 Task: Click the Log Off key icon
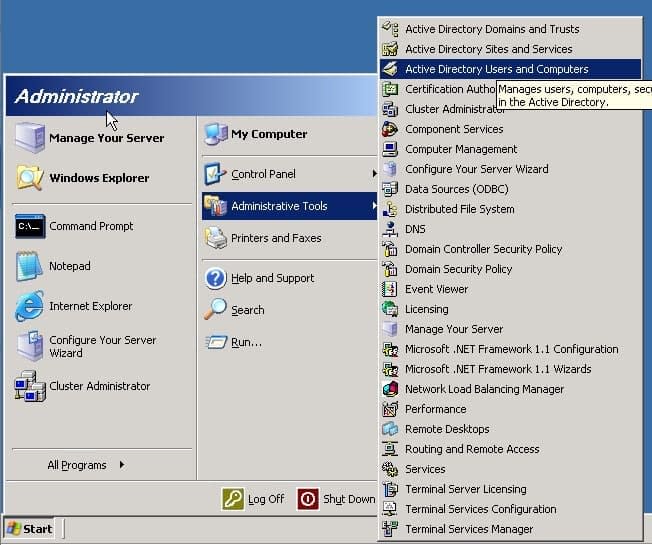pyautogui.click(x=233, y=499)
